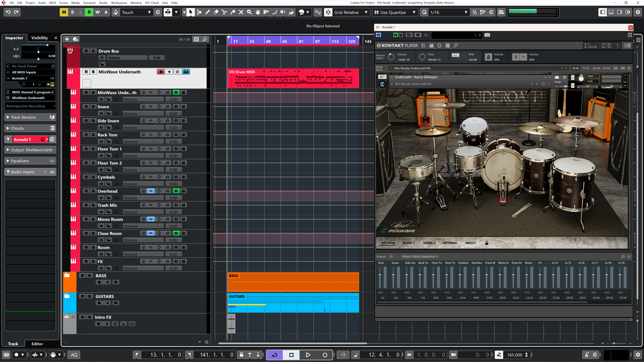Viewport: 644px width, 362px height.
Task: Click the record enable button on MixWave Underoath
Action: click(x=160, y=72)
